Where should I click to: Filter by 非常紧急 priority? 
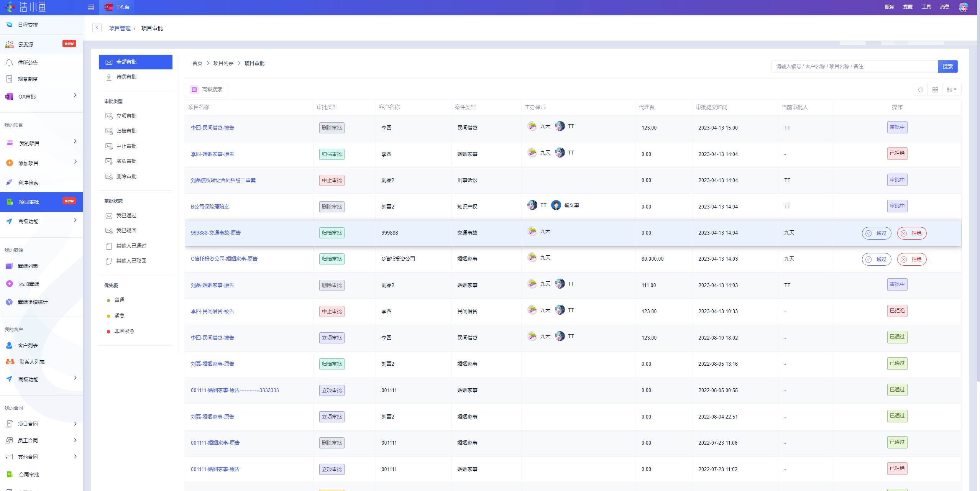[124, 331]
